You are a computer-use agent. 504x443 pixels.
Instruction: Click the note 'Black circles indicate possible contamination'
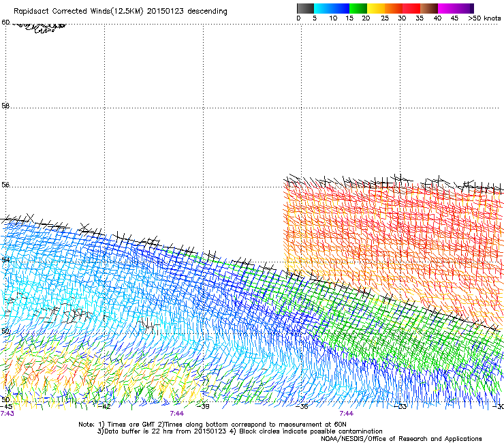point(311,431)
